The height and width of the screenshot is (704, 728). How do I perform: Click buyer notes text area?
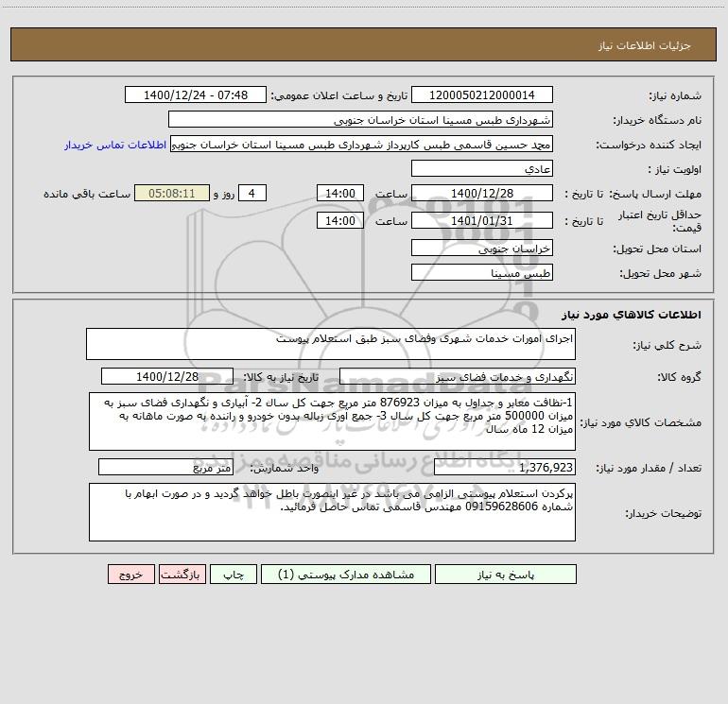[332, 512]
